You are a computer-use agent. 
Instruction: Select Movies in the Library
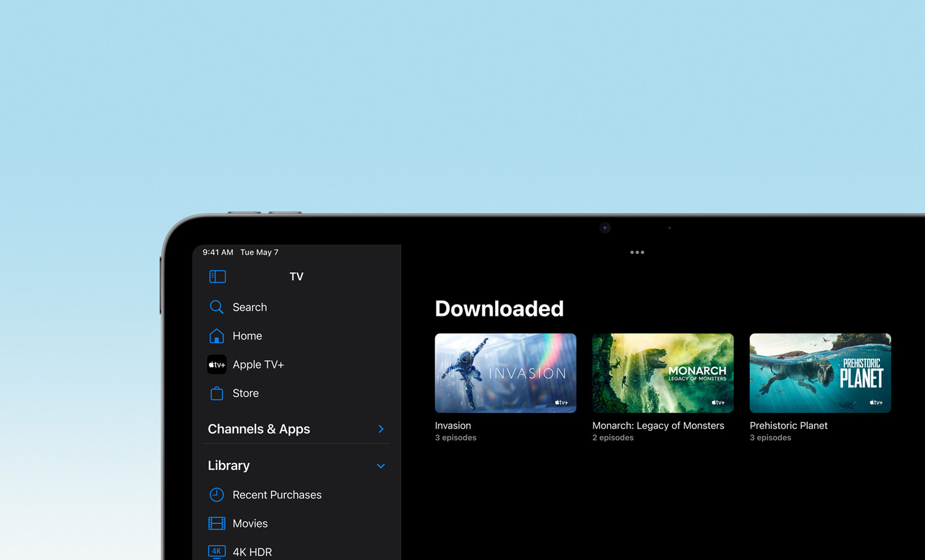(x=296, y=524)
